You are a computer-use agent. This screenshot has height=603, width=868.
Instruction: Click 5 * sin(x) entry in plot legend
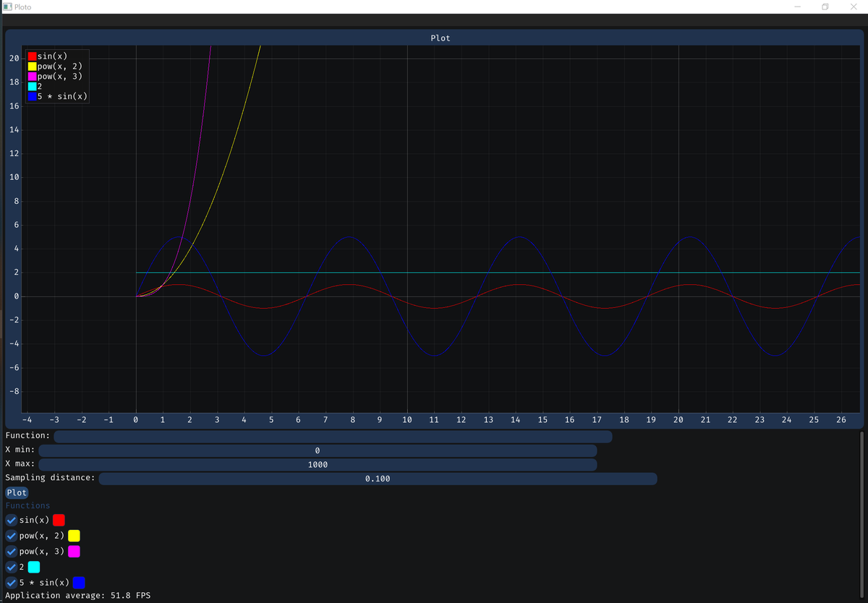57,96
